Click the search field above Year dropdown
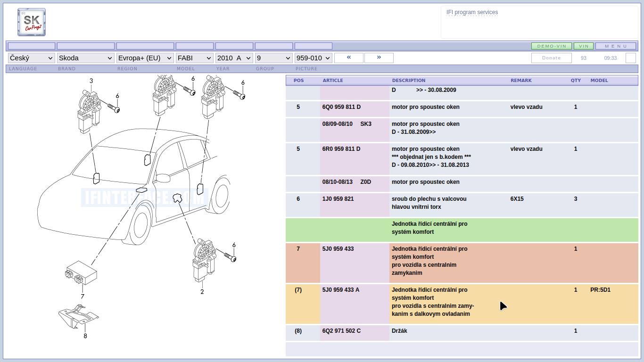Image resolution: width=644 pixels, height=362 pixels. tap(234, 46)
